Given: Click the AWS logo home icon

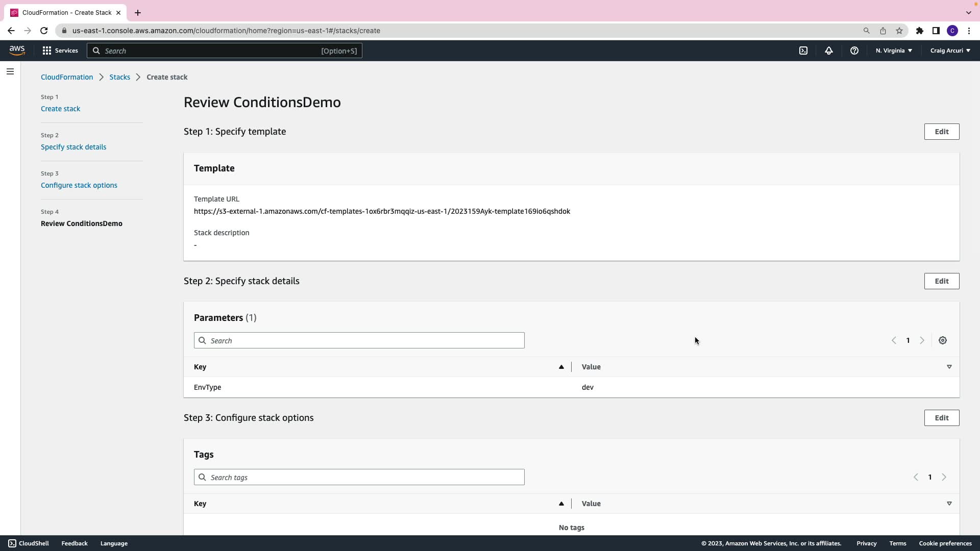Looking at the screenshot, I should [x=17, y=50].
